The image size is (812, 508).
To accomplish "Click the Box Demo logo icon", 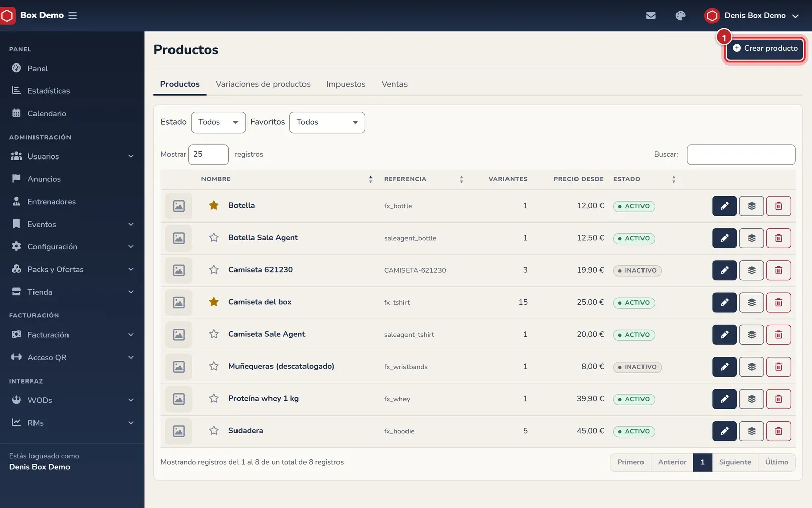I will coord(7,16).
